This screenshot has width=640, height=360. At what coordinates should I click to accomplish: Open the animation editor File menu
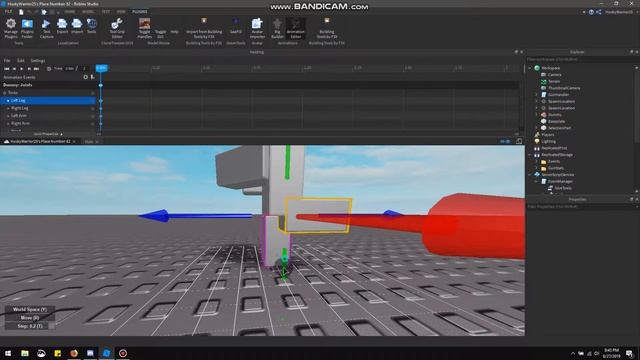pyautogui.click(x=7, y=60)
